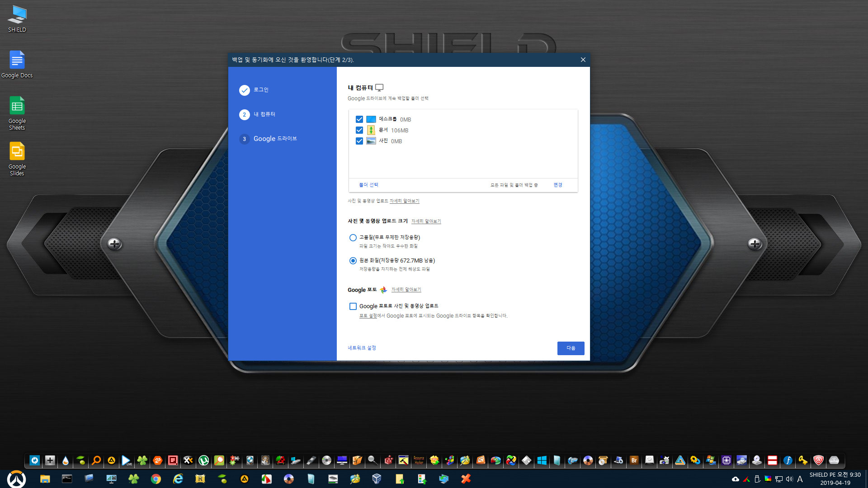Click the network tray icon
The image size is (868, 488).
[778, 479]
